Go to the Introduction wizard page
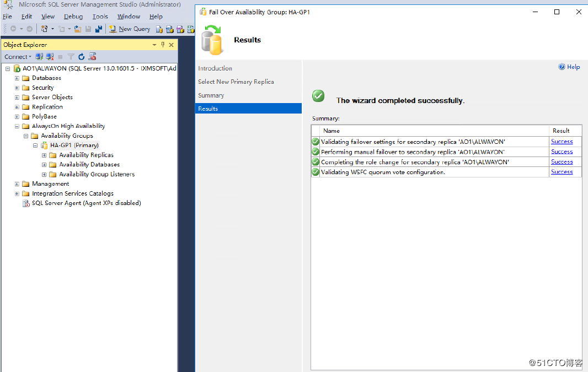This screenshot has width=588, height=372. pos(215,68)
